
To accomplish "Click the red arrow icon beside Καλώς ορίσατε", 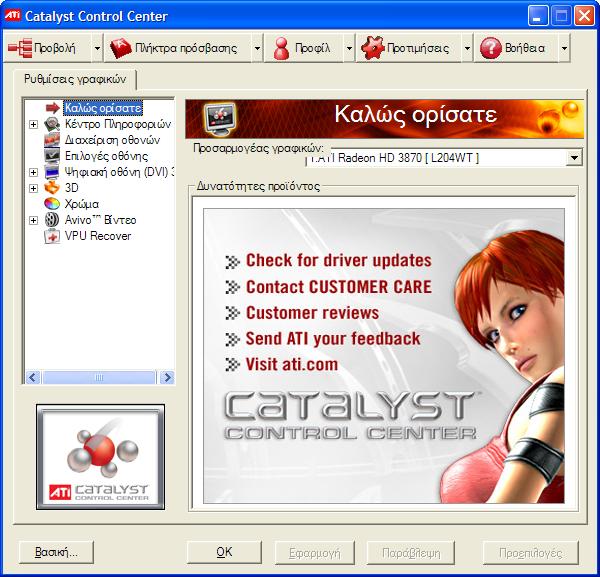I will point(52,108).
